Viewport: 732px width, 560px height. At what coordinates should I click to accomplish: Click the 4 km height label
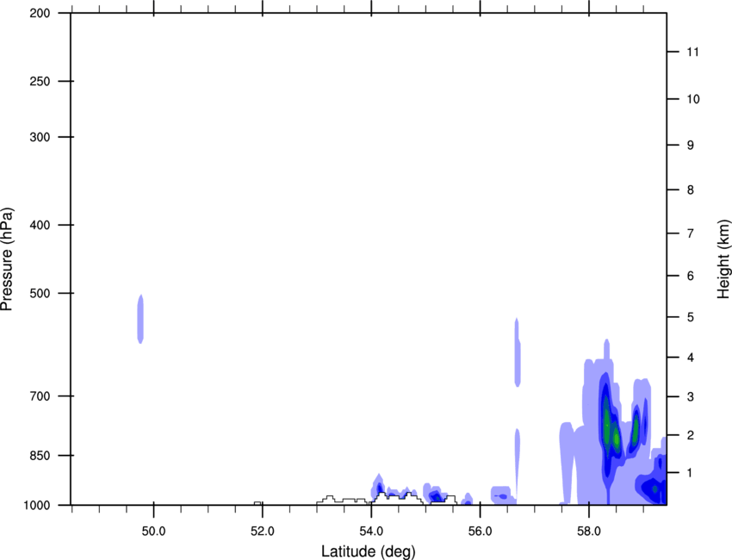691,358
